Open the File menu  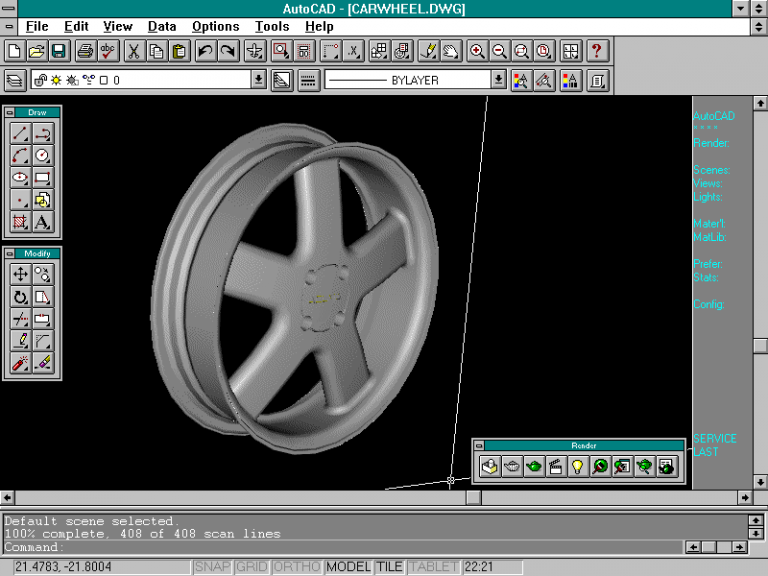(37, 26)
